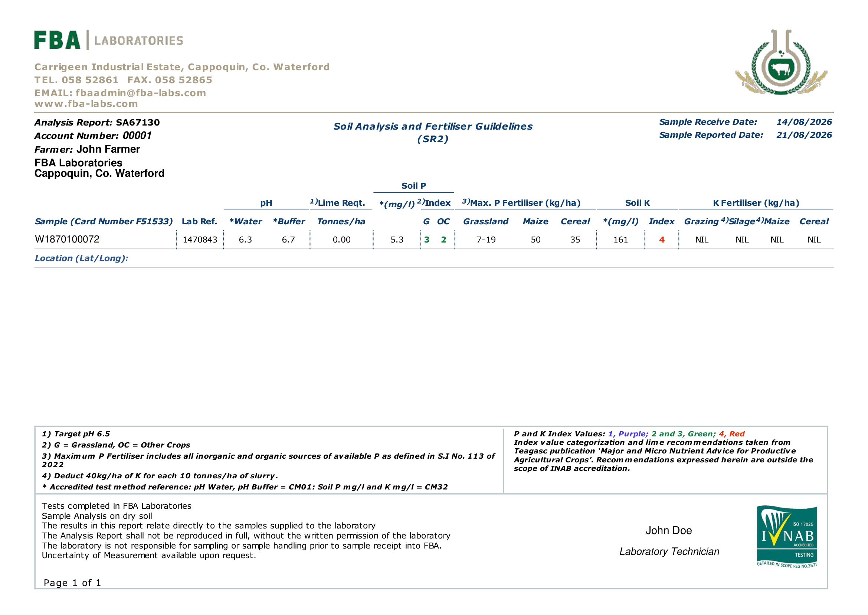The width and height of the screenshot is (868, 615).
Task: Click the Laboratory Technician title
Action: [x=669, y=552]
